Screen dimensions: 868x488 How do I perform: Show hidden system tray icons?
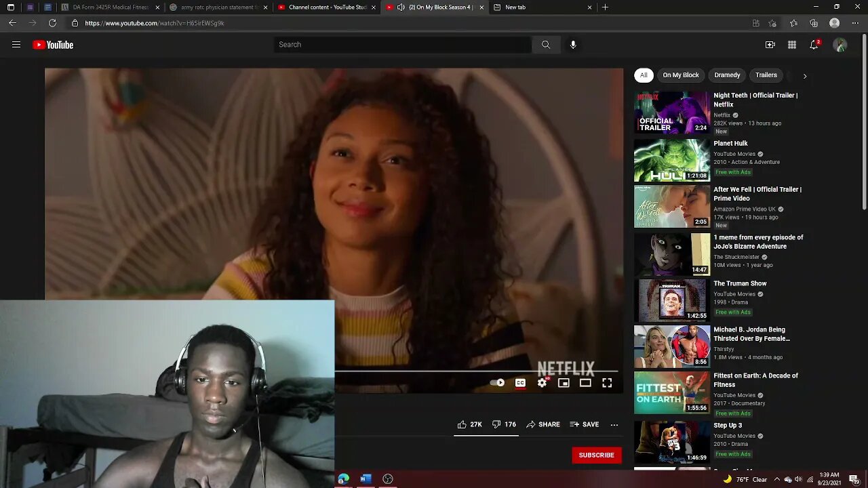tap(777, 480)
